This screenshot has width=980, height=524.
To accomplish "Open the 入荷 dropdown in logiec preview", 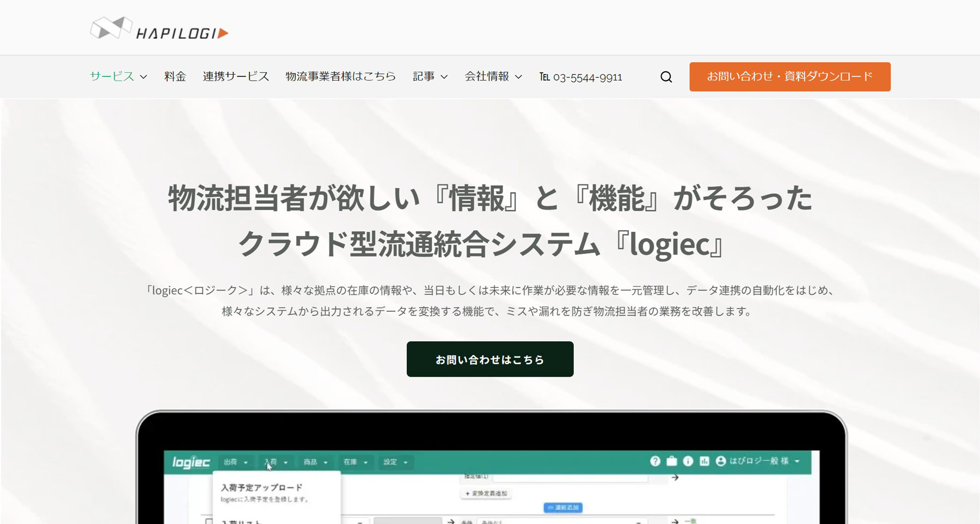I will 275,462.
